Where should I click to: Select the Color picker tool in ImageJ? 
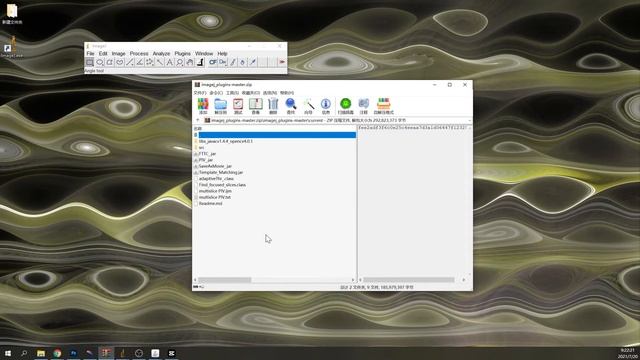coord(200,62)
